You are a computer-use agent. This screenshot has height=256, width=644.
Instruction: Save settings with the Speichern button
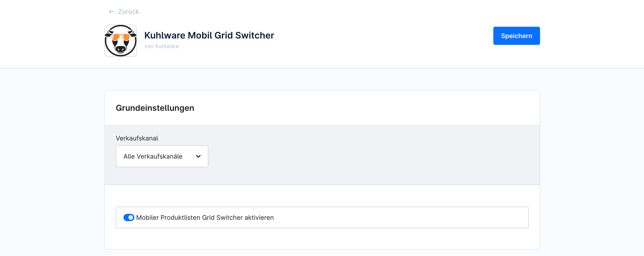point(516,36)
